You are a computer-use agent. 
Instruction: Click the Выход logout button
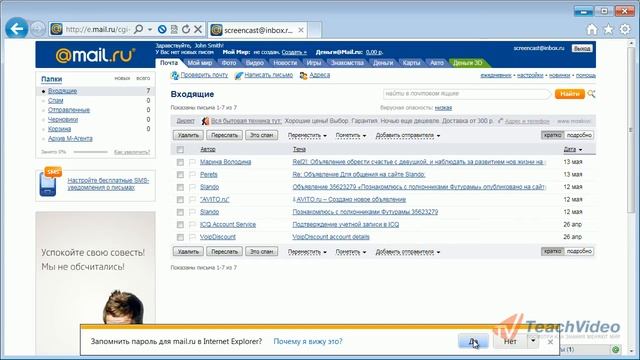click(x=582, y=48)
